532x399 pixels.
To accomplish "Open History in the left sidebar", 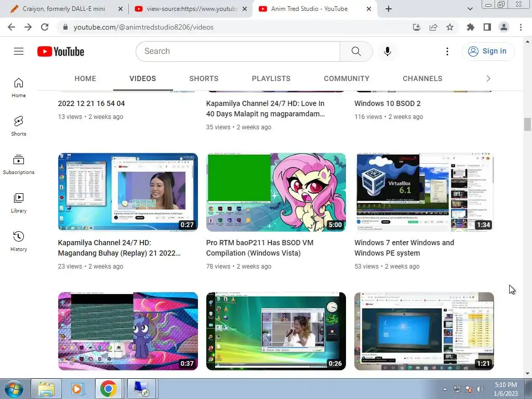I will pyautogui.click(x=19, y=241).
